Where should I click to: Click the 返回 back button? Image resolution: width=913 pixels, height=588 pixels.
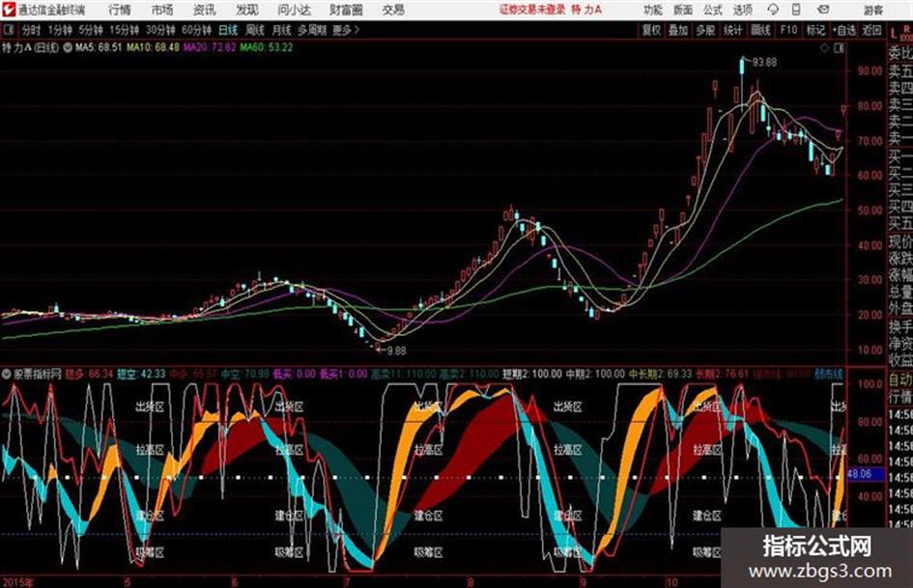(871, 30)
